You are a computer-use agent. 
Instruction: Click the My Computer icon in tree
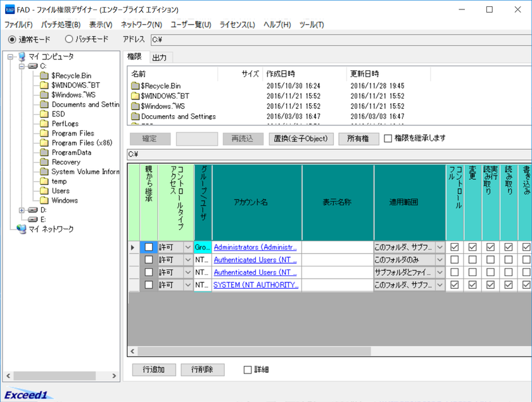point(22,57)
